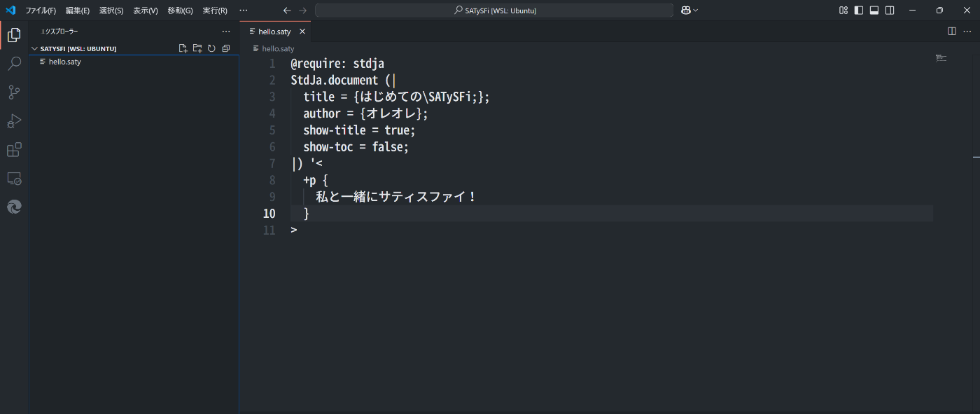The height and width of the screenshot is (414, 980).
Task: Open hello.saty in the Explorer tree
Action: point(134,62)
